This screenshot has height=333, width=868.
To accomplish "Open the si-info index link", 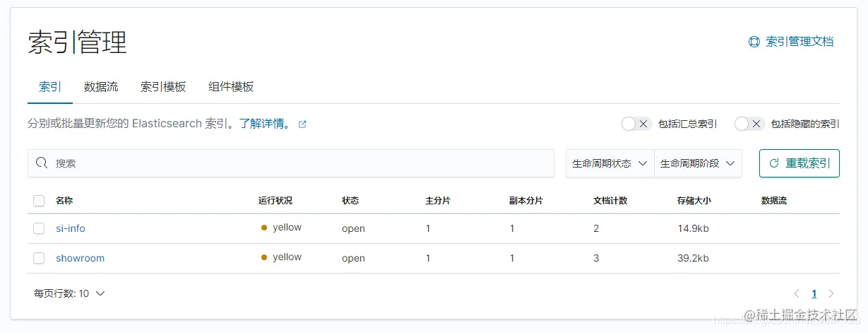I will coord(71,228).
